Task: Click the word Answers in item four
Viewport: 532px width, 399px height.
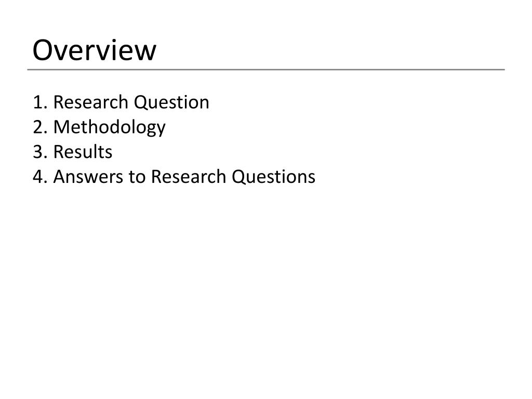Action: pos(88,177)
